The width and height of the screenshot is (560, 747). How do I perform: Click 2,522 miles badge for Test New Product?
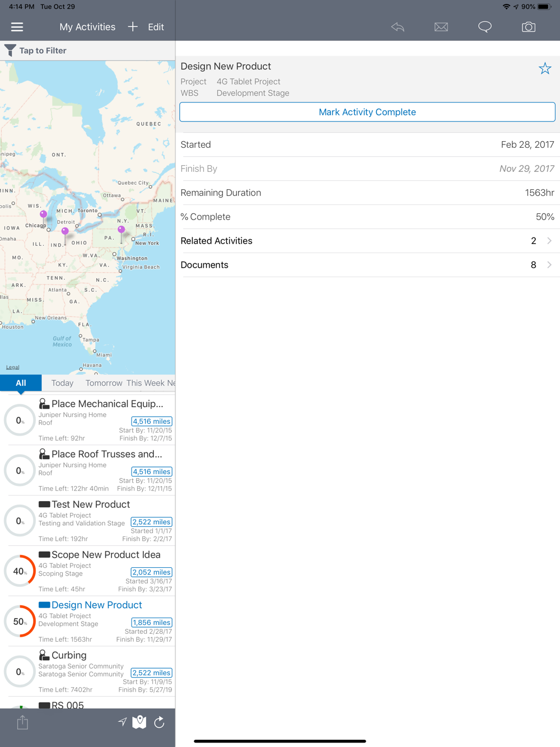pyautogui.click(x=151, y=522)
